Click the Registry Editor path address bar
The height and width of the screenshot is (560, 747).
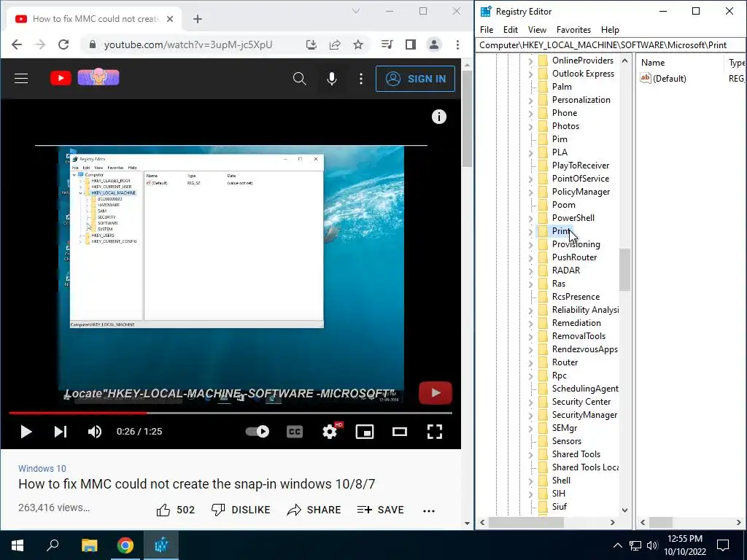pyautogui.click(x=610, y=44)
